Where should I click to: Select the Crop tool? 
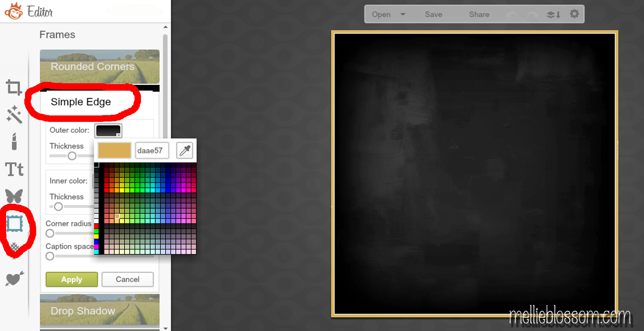pyautogui.click(x=14, y=87)
